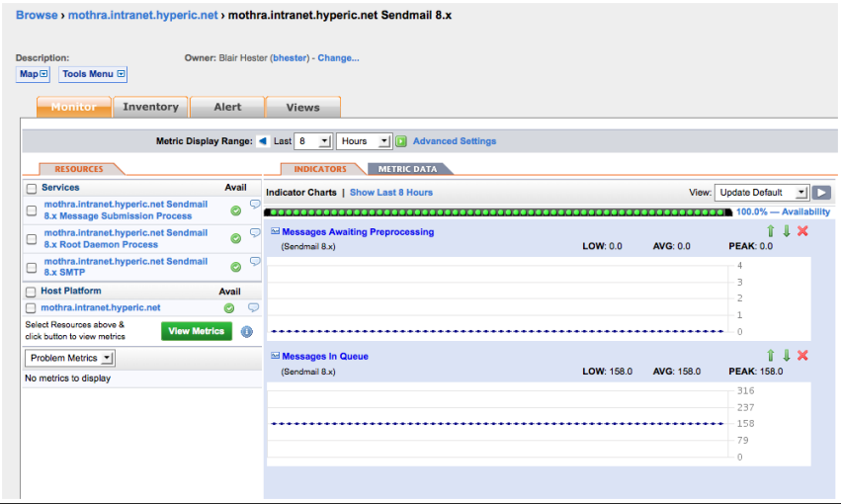Click the go arrow next to Update Default
The height and width of the screenshot is (504, 841).
click(821, 193)
